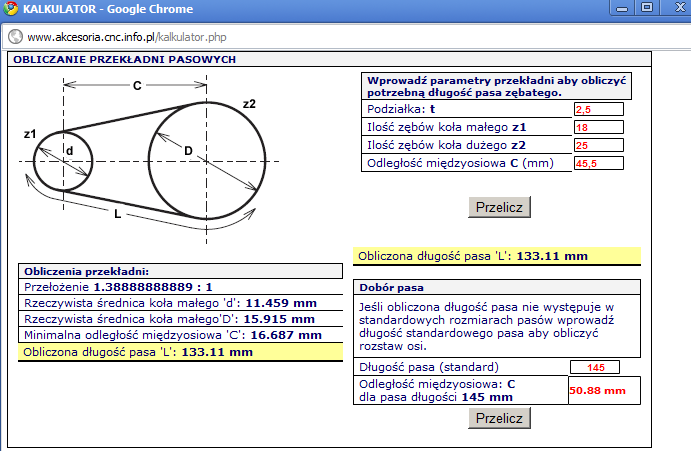
Task: Click the Ilość zębów koła małego z1 label
Action: pyautogui.click(x=447, y=127)
